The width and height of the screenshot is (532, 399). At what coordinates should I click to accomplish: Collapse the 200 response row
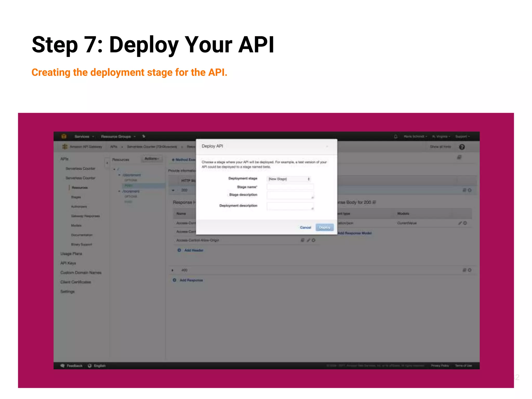coord(173,190)
